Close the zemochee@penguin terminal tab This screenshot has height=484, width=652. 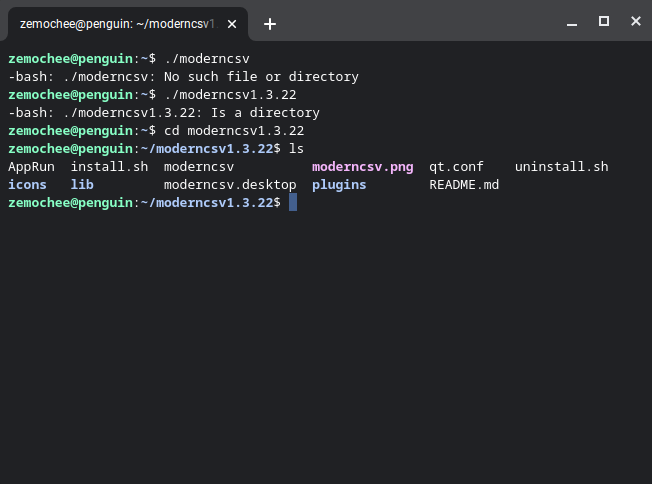coord(232,24)
